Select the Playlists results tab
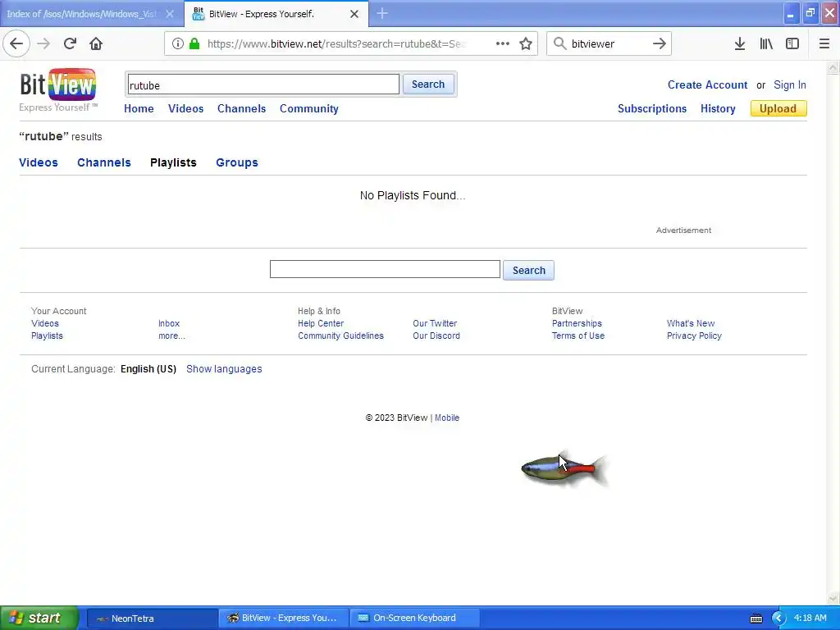Viewport: 840px width, 630px height. [173, 162]
